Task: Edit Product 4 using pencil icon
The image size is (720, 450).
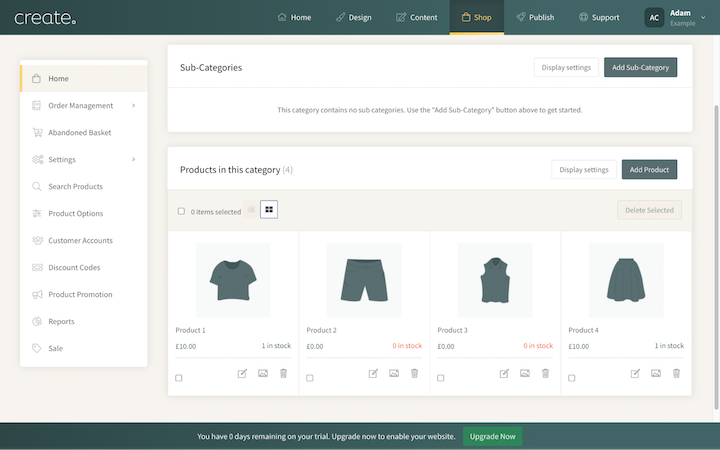Action: pos(635,373)
